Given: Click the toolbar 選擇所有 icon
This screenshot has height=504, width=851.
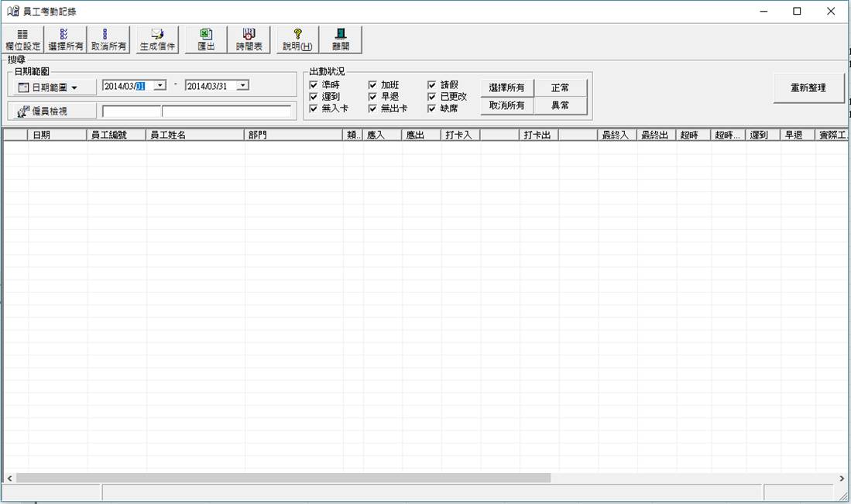Looking at the screenshot, I should [66, 39].
